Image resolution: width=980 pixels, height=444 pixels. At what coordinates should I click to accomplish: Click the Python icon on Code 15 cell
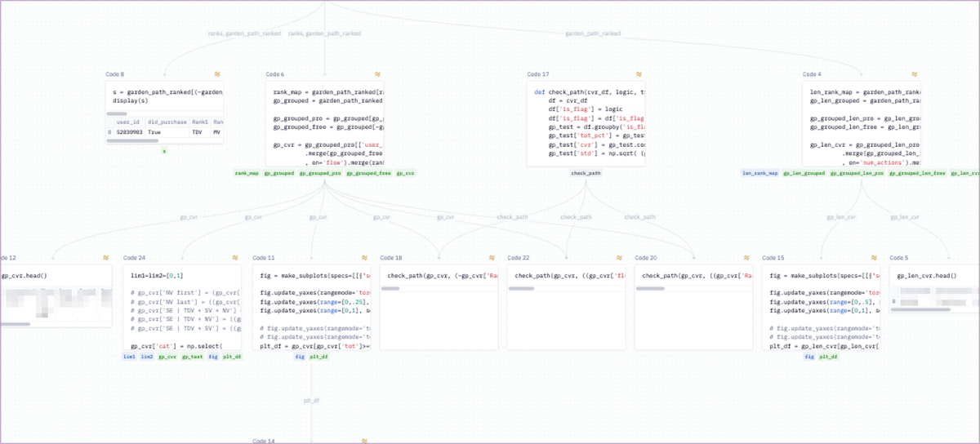pos(874,257)
